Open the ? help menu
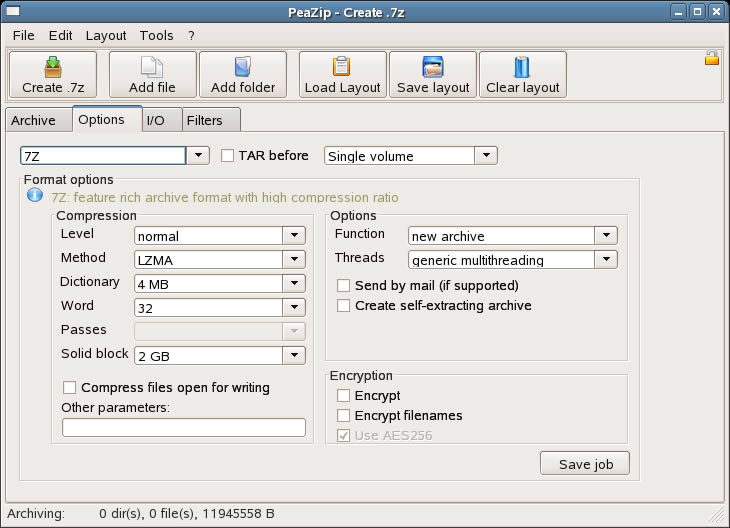Viewport: 730px width, 528px height. [191, 35]
